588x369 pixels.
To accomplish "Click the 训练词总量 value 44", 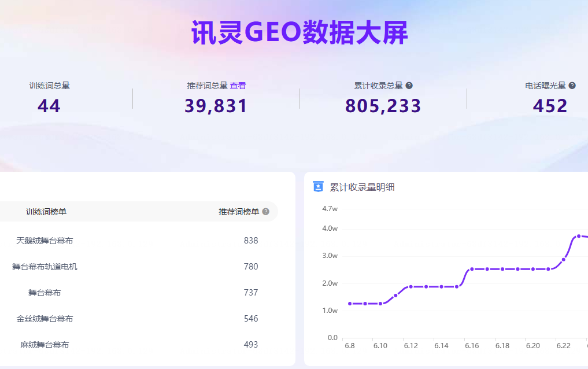I will [x=49, y=106].
